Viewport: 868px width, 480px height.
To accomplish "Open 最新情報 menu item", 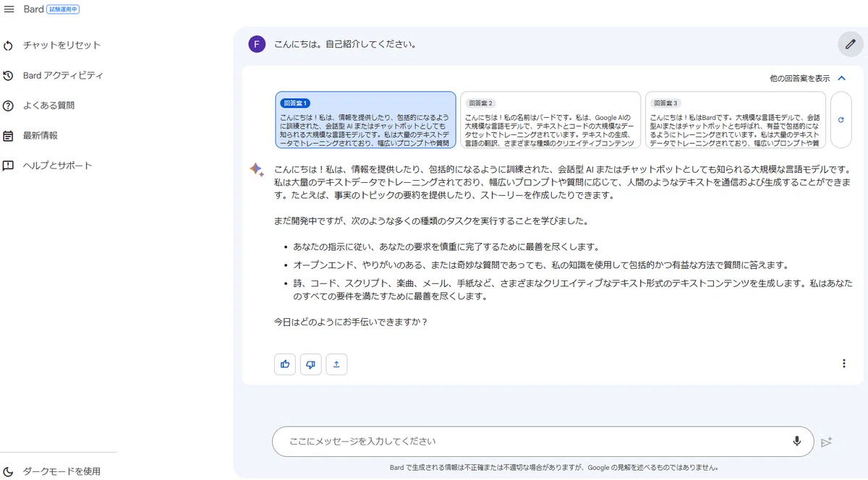I will point(40,136).
